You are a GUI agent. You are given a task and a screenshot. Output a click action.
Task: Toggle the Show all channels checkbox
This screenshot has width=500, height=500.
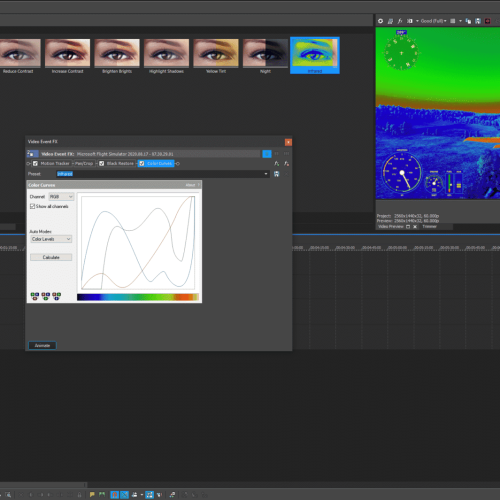coord(32,206)
